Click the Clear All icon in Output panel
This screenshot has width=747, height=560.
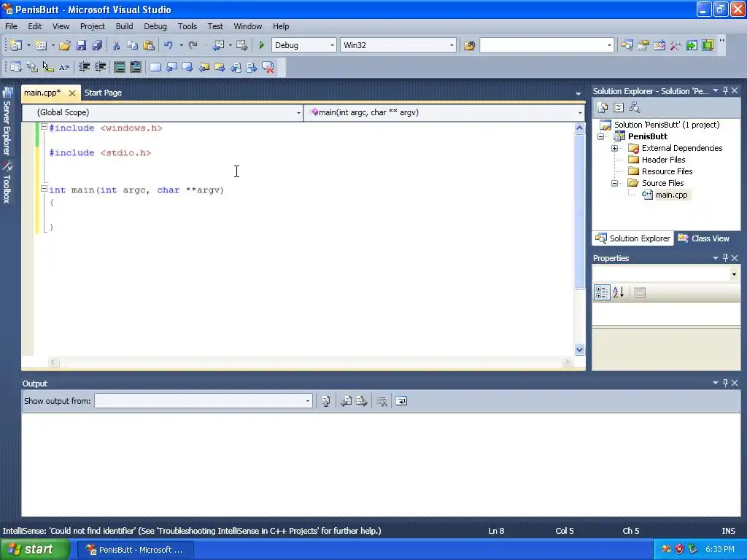382,401
